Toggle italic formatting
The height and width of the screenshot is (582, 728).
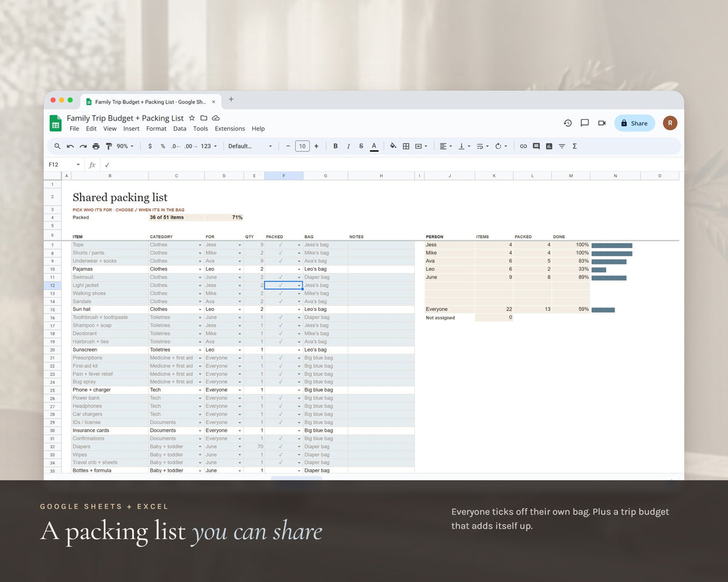click(348, 146)
